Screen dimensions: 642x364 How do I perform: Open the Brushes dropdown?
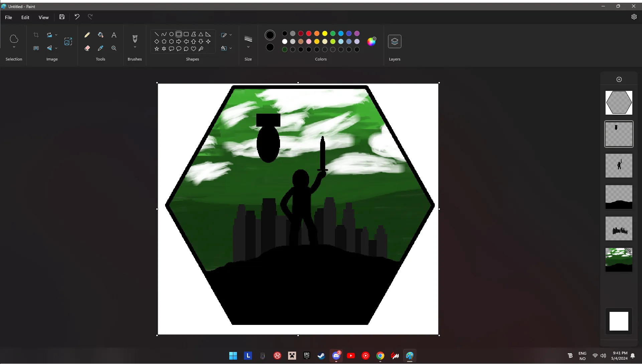tap(135, 47)
